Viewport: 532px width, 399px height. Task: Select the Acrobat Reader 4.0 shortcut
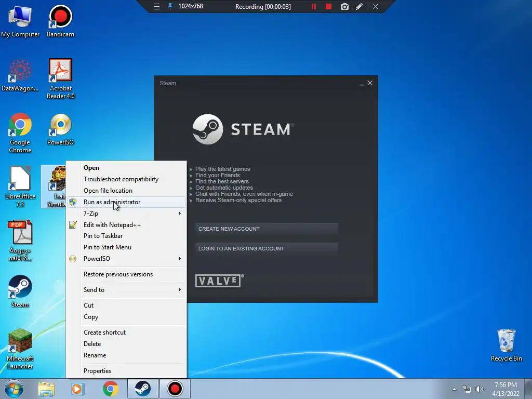(60, 79)
